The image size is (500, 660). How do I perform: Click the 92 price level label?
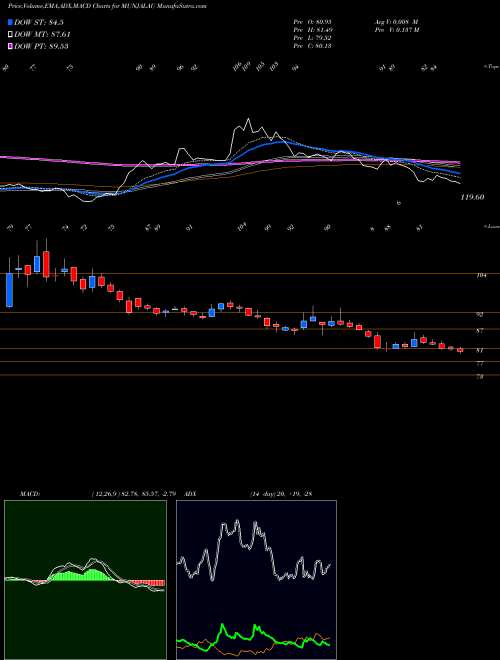pos(480,314)
